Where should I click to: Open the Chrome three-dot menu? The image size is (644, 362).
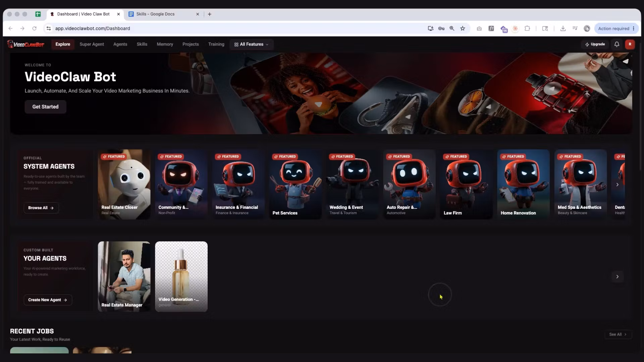click(x=634, y=28)
